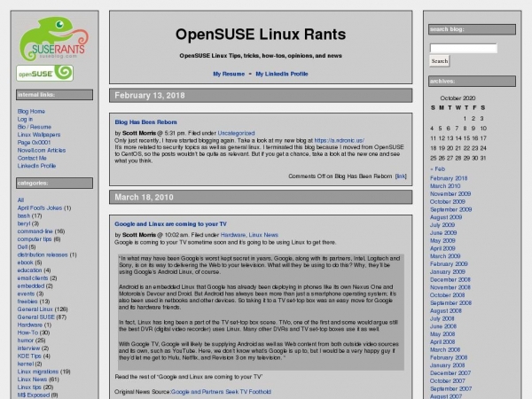
Task: Select the April Fool's Jokes category
Action: pos(40,208)
